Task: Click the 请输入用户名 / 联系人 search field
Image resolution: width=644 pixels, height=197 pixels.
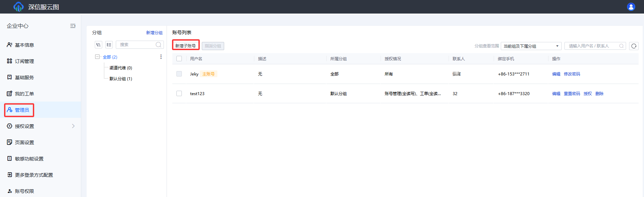Action: 592,46
